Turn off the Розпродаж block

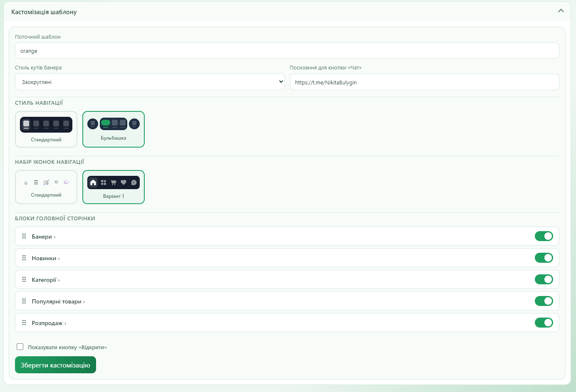[x=544, y=323]
